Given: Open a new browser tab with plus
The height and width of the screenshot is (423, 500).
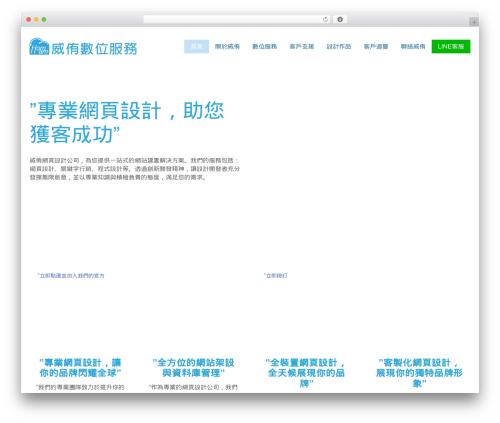Looking at the screenshot, I should 474,22.
